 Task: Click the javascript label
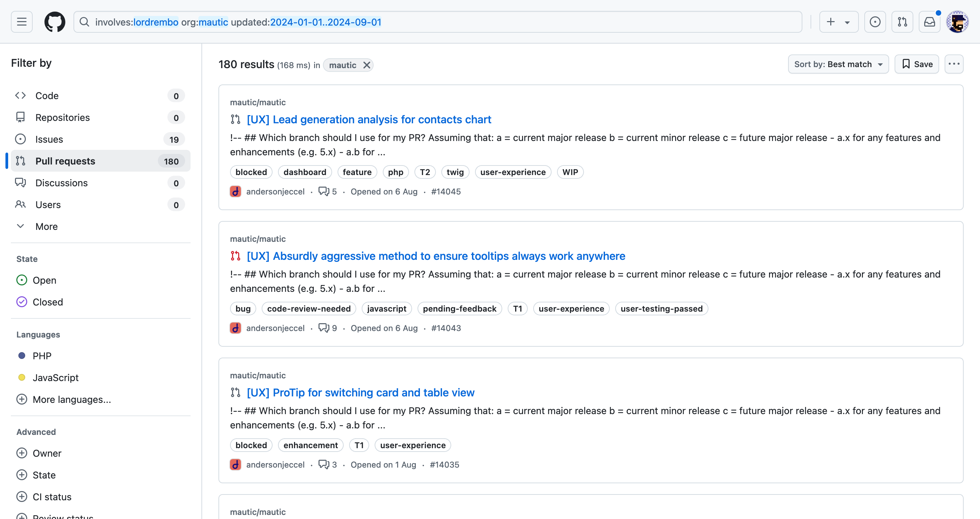(387, 309)
